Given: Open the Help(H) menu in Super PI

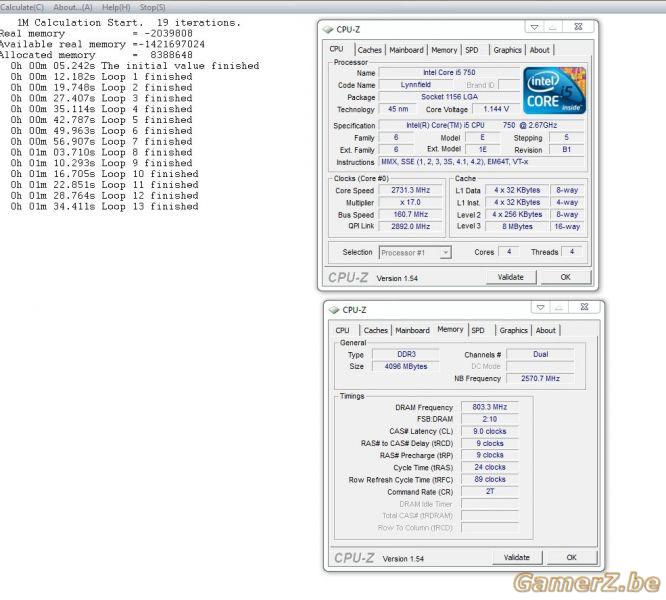Looking at the screenshot, I should pyautogui.click(x=116, y=7).
